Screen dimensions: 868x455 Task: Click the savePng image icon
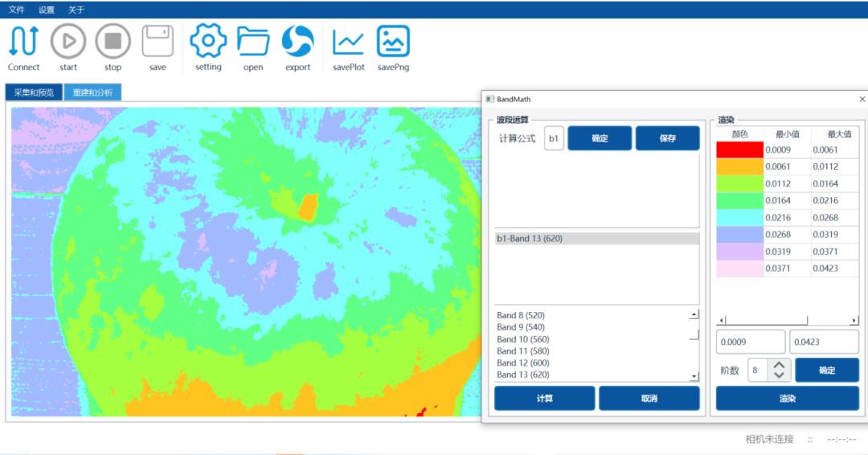(x=393, y=41)
